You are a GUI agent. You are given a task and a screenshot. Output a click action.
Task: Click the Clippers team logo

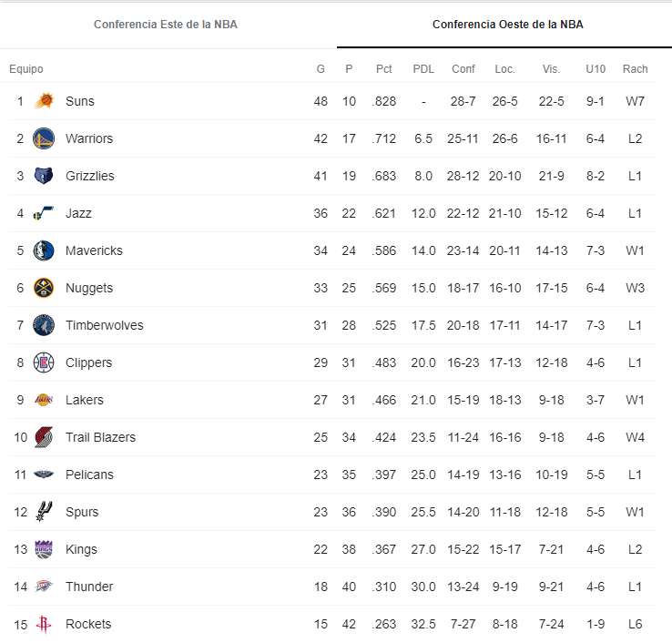click(44, 362)
